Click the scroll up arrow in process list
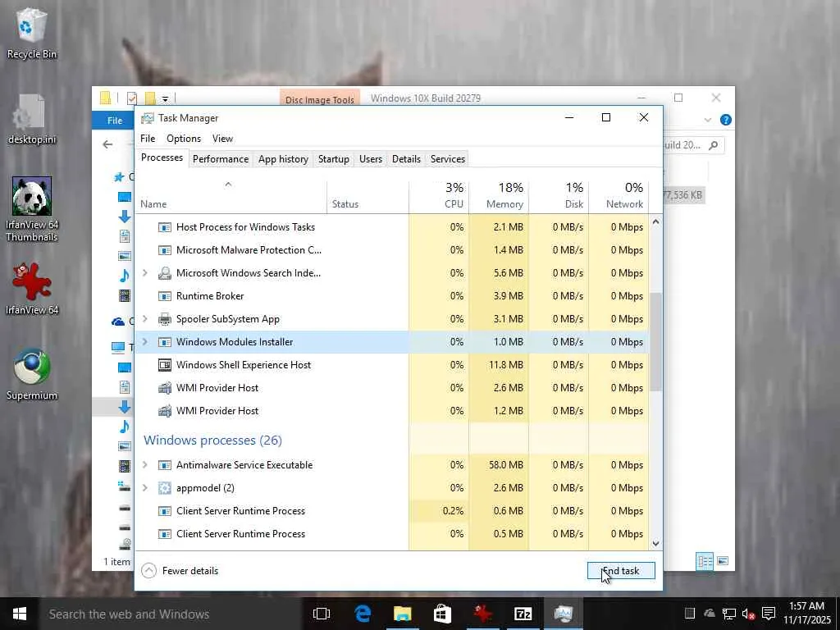 655,221
